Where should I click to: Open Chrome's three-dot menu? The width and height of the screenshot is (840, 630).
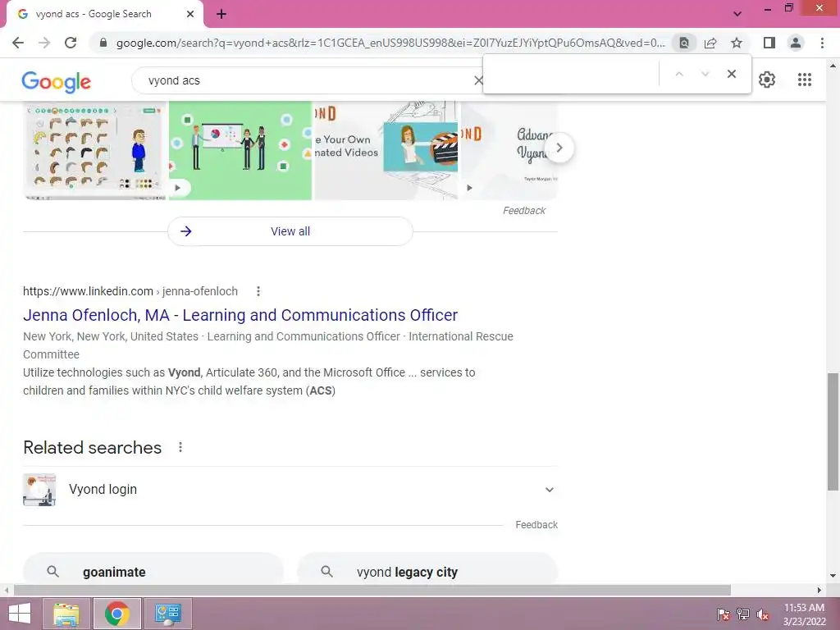(x=822, y=43)
